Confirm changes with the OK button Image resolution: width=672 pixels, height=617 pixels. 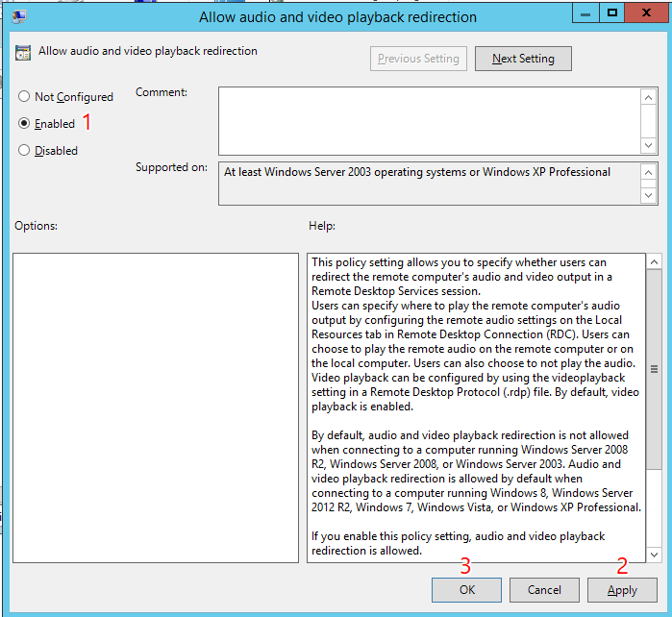tap(467, 590)
